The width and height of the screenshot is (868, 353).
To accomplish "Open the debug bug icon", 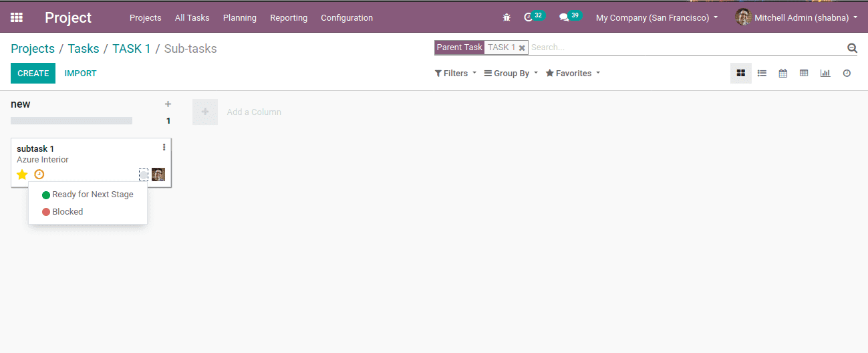I will 507,17.
